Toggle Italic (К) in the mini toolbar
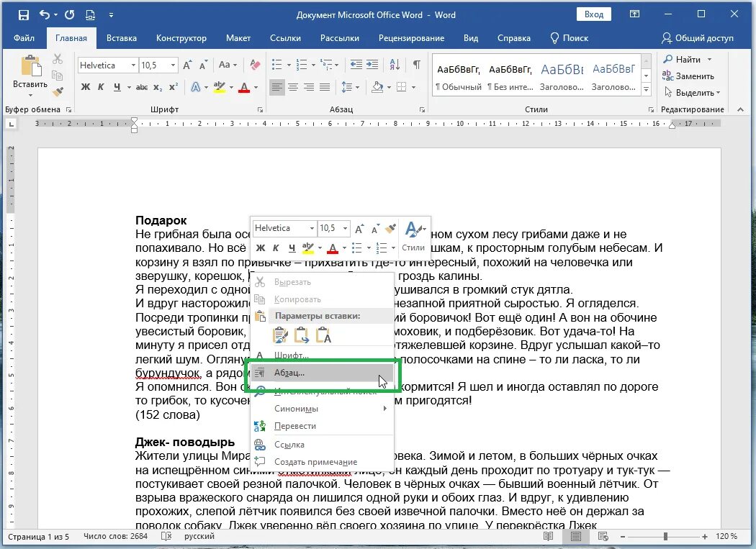 point(276,248)
